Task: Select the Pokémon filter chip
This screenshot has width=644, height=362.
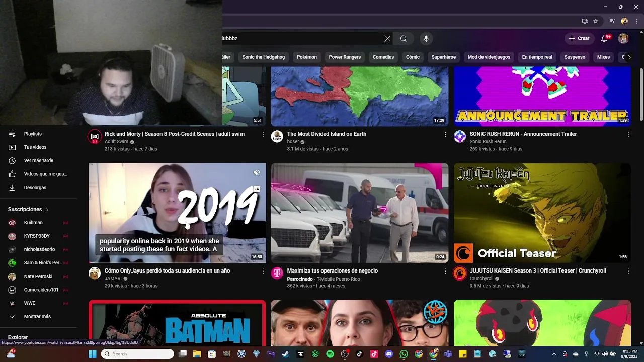Action: pyautogui.click(x=307, y=57)
